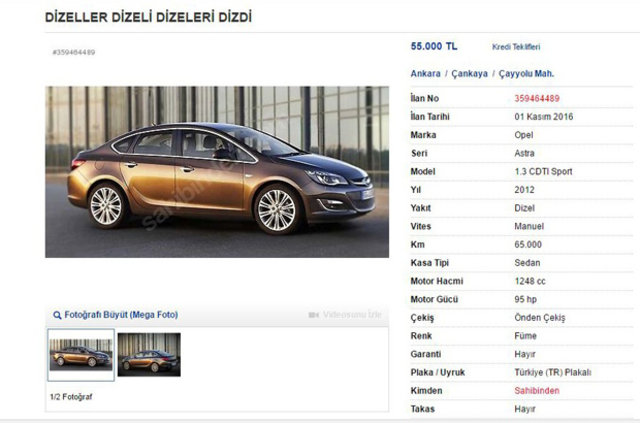Click the #359464489 id above photo
This screenshot has width=640, height=423.
pyautogui.click(x=74, y=52)
